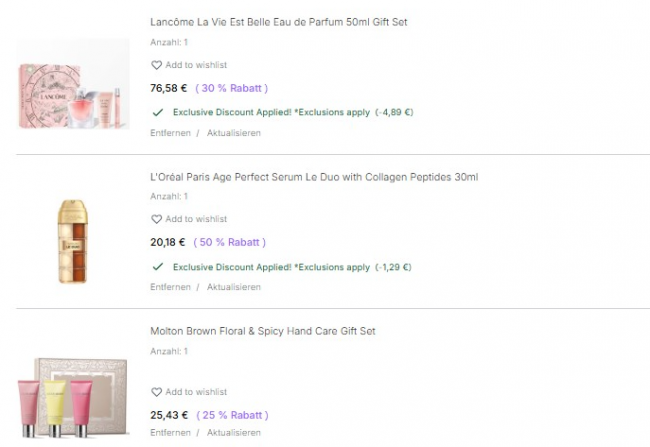Click the heart icon for Lancôme gift set
This screenshot has width=650, height=447.
pos(156,65)
